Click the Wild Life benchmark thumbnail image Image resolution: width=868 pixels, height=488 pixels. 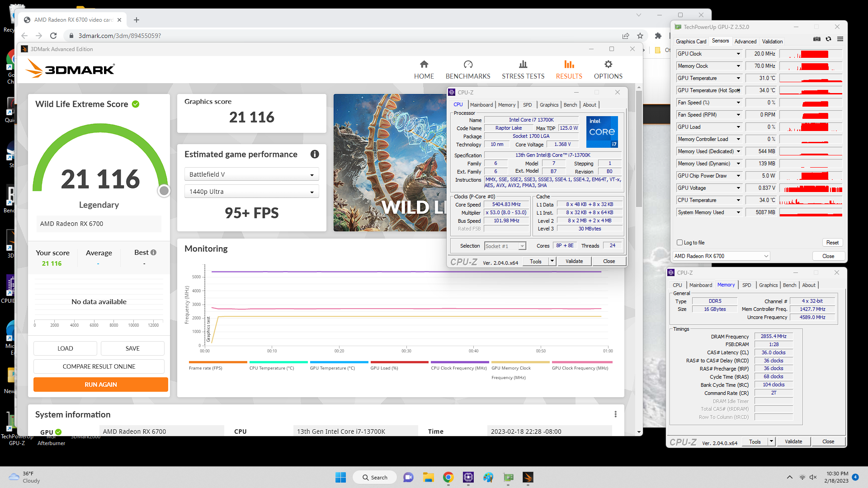(390, 163)
